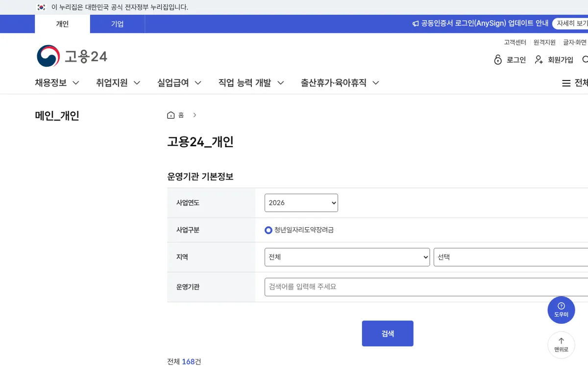Select the 청년일자리도약장려금 radio button
Image resolution: width=588 pixels, height=368 pixels.
(x=269, y=230)
